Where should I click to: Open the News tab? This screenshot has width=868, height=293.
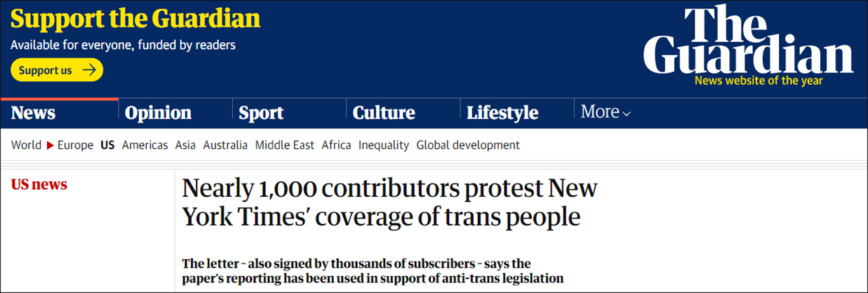(x=34, y=112)
